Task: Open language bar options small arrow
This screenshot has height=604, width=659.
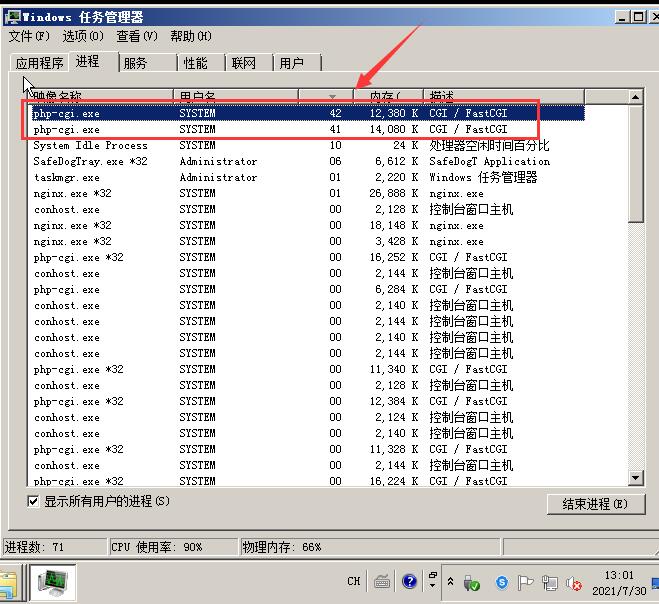Action: click(x=432, y=585)
